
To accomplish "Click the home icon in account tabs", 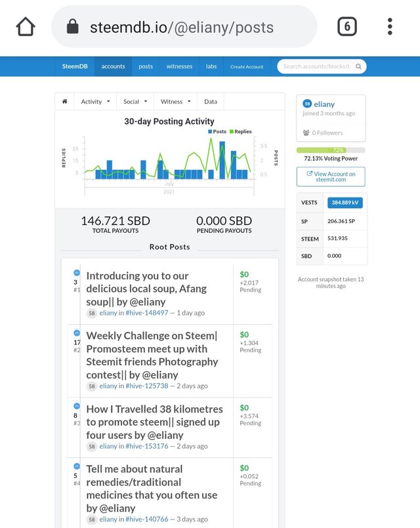I will 65,102.
